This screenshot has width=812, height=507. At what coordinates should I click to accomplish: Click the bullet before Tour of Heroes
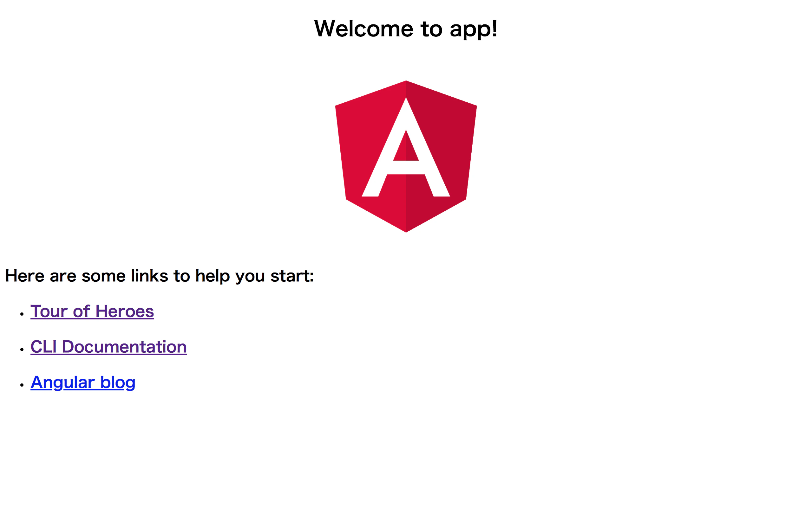click(22, 314)
